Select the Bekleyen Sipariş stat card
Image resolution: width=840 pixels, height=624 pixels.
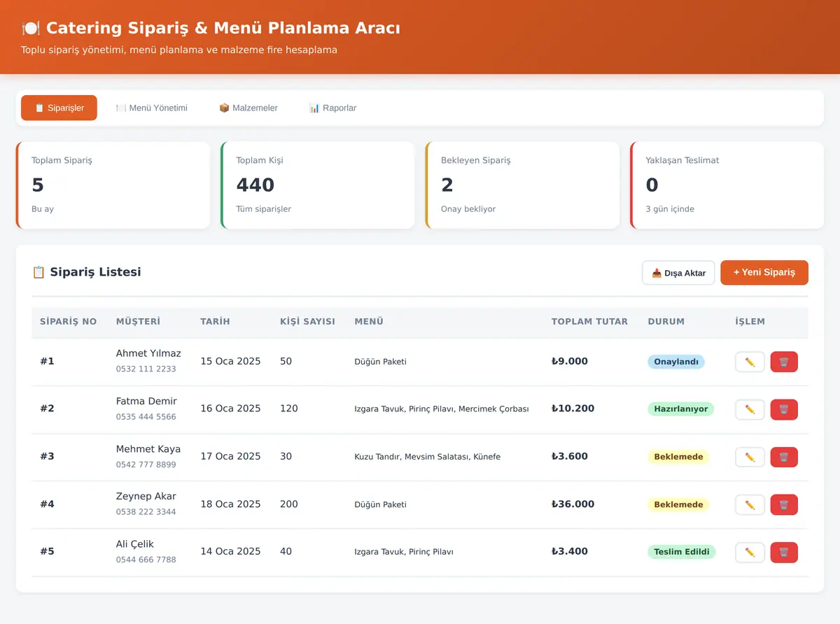tap(522, 185)
